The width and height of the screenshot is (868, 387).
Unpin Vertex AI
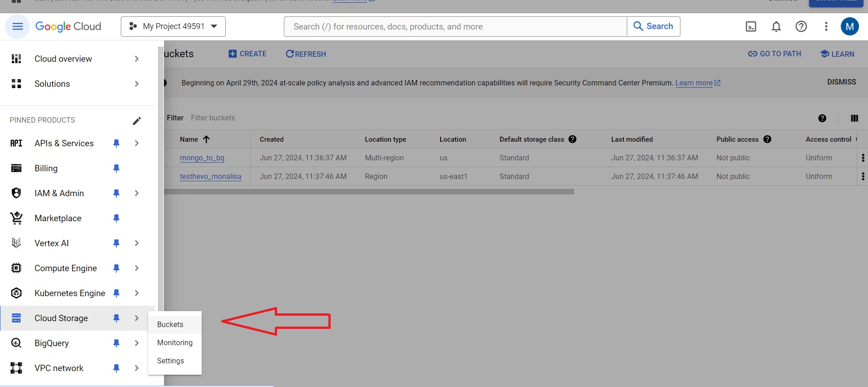[116, 243]
